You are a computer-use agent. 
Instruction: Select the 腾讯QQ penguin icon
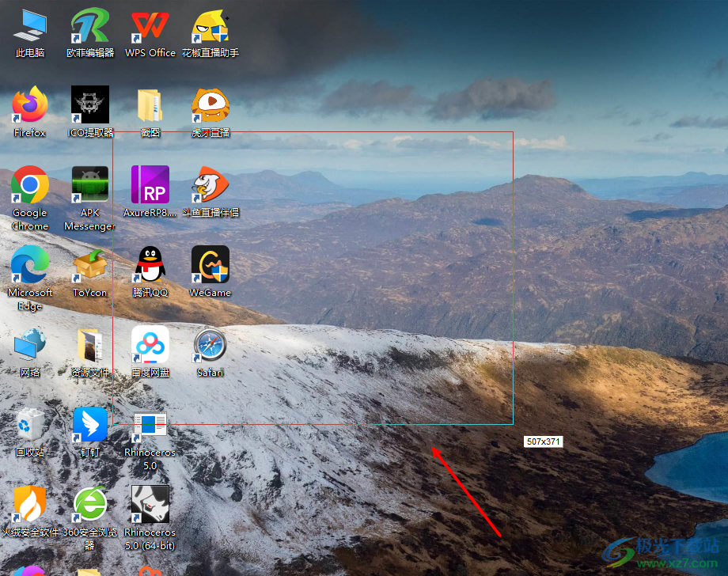(x=150, y=265)
